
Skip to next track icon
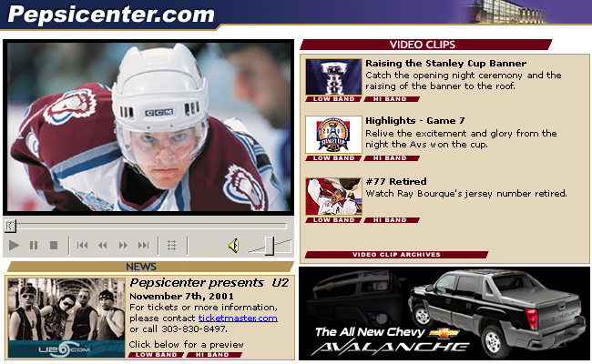(x=144, y=245)
